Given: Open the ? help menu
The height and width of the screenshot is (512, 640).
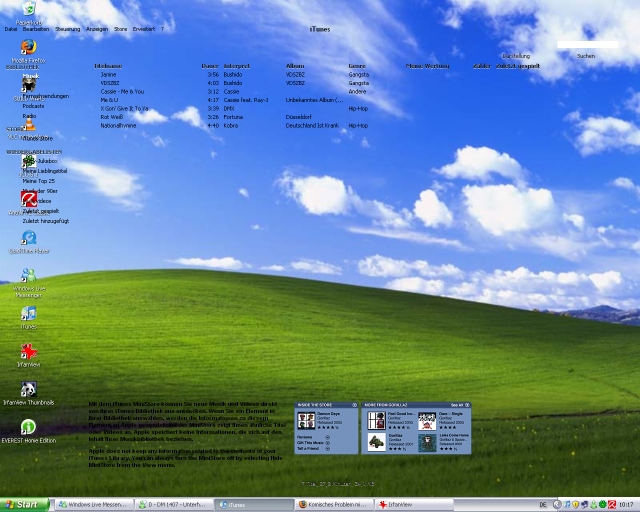Looking at the screenshot, I should coord(162,29).
